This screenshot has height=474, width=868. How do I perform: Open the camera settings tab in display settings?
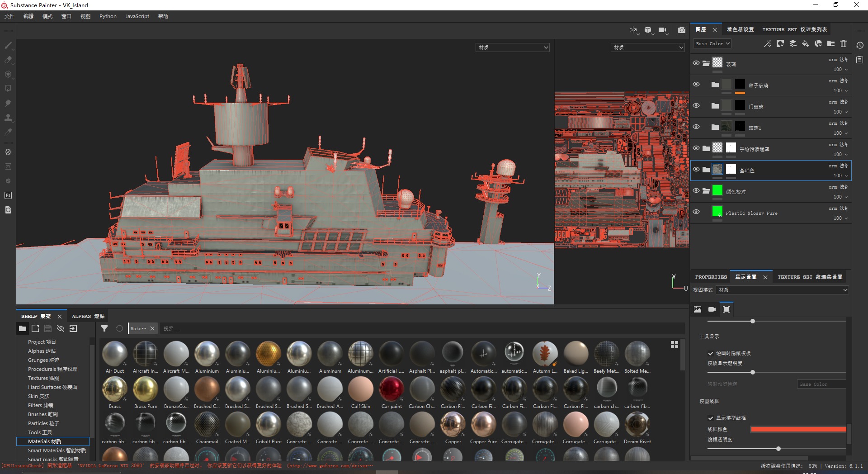coord(712,309)
